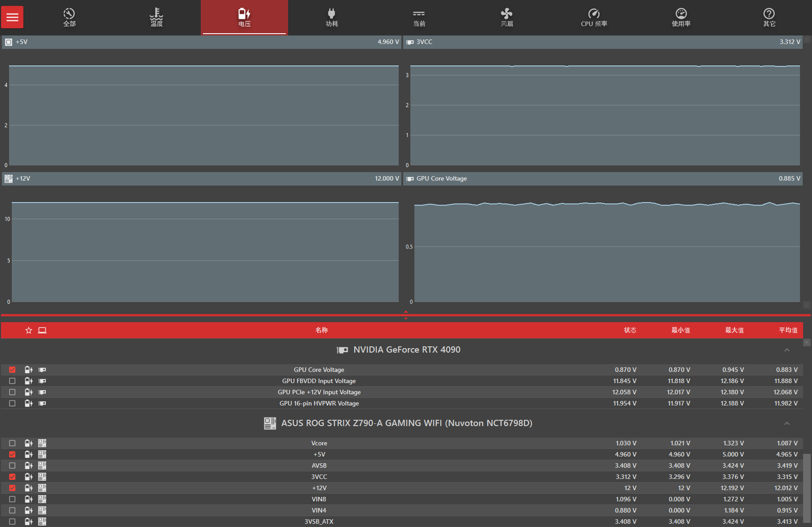Click the red panel splitter arrow

(x=406, y=315)
